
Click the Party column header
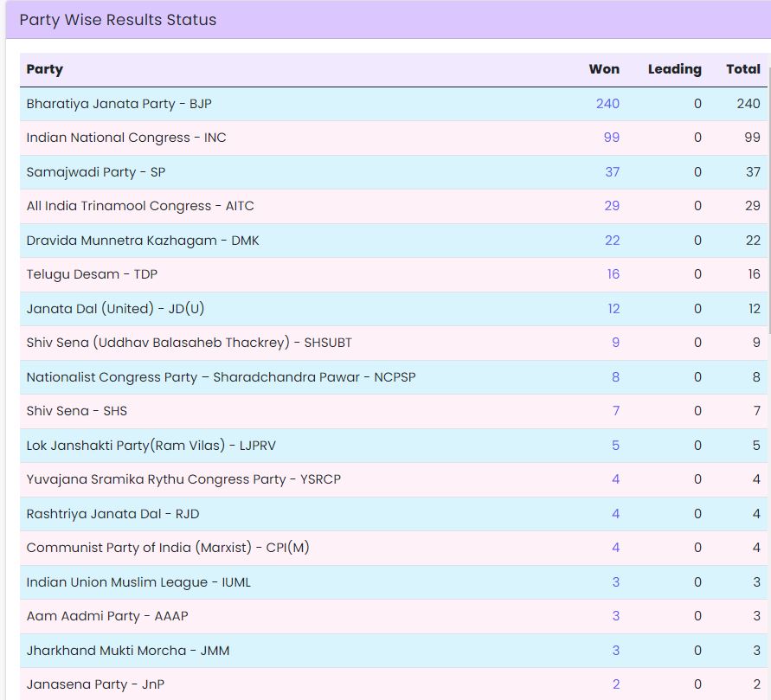[x=45, y=69]
